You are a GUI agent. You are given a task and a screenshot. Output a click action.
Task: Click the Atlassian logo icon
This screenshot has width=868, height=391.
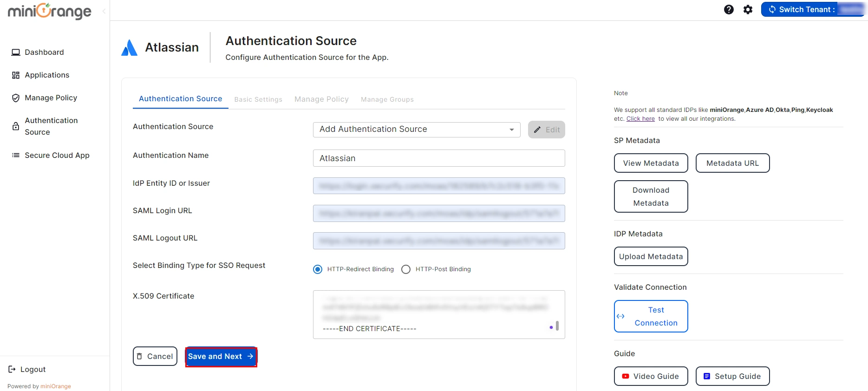(x=129, y=47)
